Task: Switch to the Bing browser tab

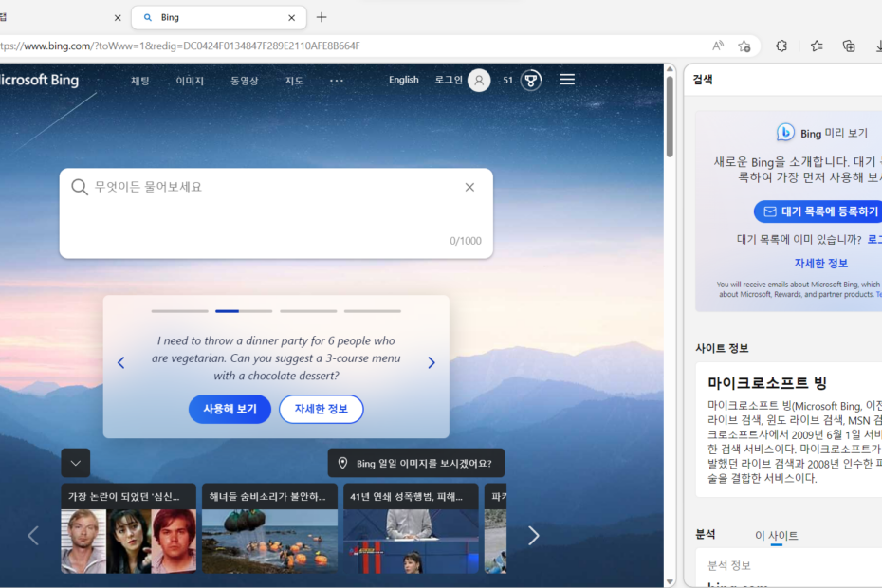Action: tap(219, 17)
